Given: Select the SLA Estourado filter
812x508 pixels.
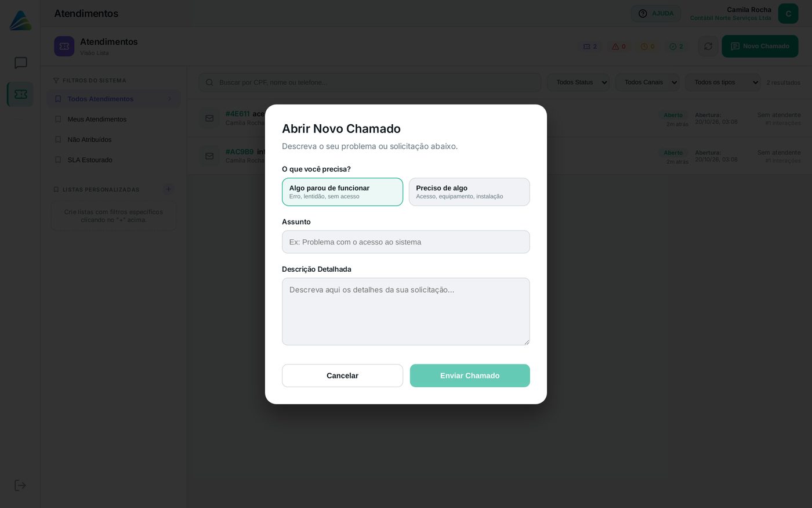Looking at the screenshot, I should point(114,160).
